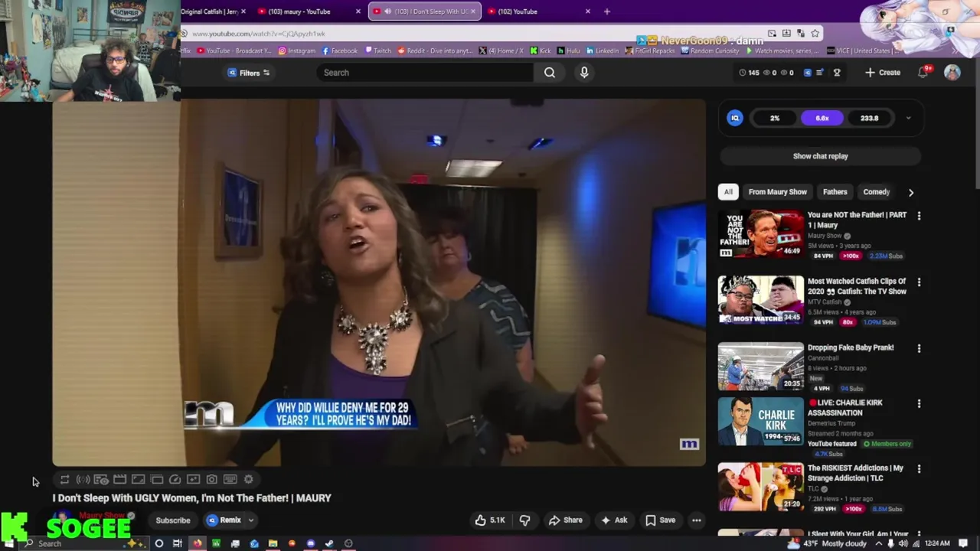This screenshot has height=551, width=980.
Task: Click the IQ badge in stats panel
Action: [735, 118]
